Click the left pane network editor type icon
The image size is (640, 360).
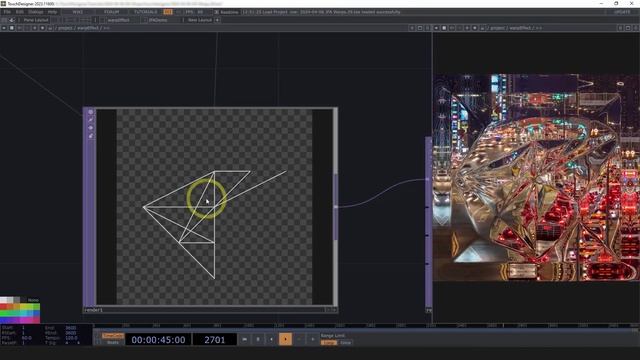(12, 28)
